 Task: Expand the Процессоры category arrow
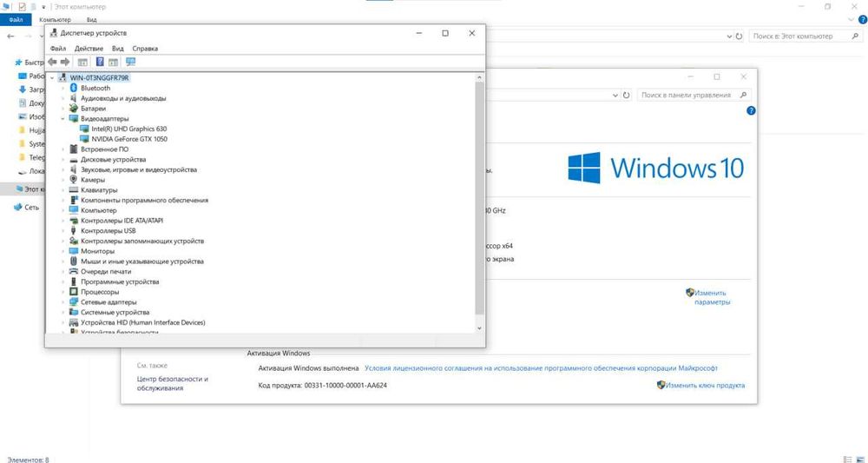pyautogui.click(x=63, y=292)
